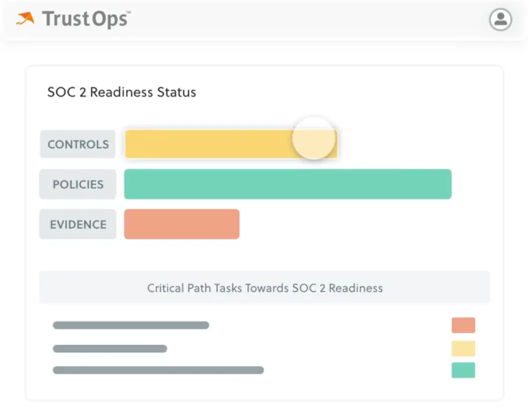
Task: Select the green Policies legend swatch
Action: point(463,371)
